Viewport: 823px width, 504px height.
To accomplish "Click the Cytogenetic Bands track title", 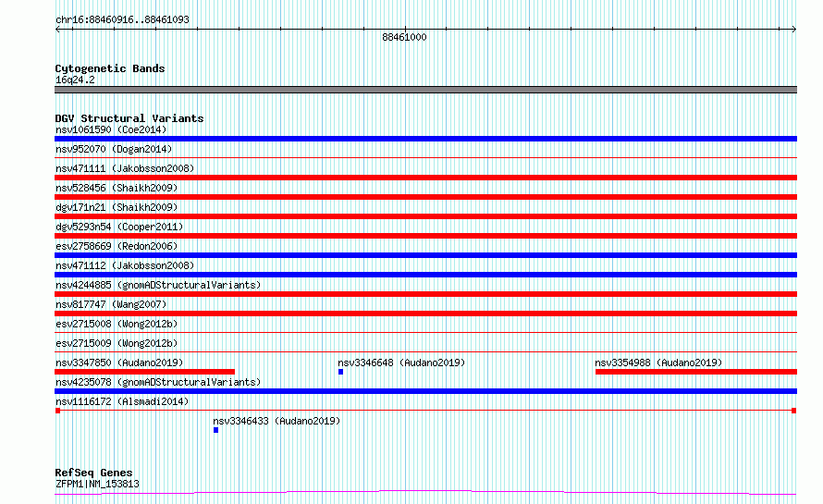I will 110,68.
